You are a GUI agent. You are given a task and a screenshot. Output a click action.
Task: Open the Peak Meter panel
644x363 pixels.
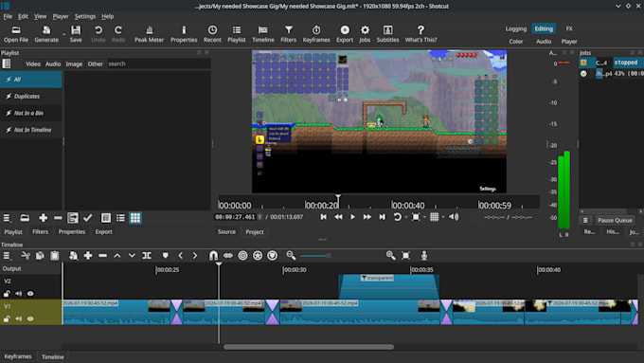pos(149,34)
